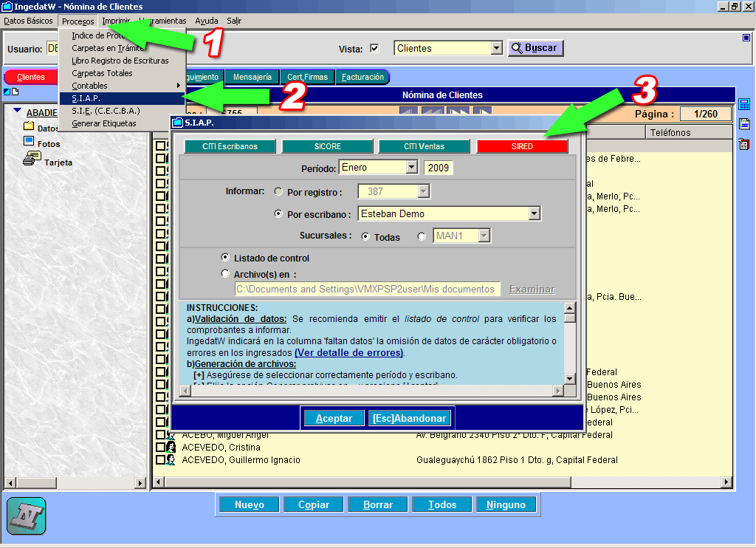The height and width of the screenshot is (548, 756).
Task: Click the instructions panel vertical scrollbar down arrow
Action: click(x=569, y=378)
